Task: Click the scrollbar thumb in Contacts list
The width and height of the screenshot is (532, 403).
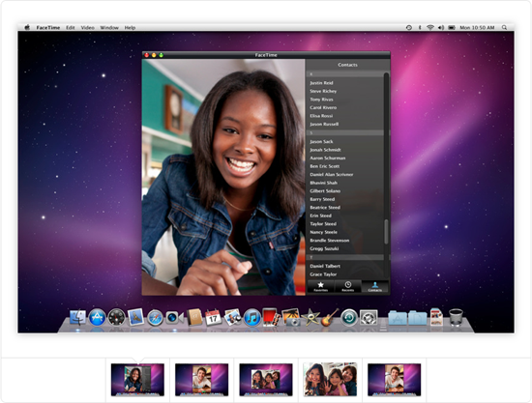Action: (386, 232)
